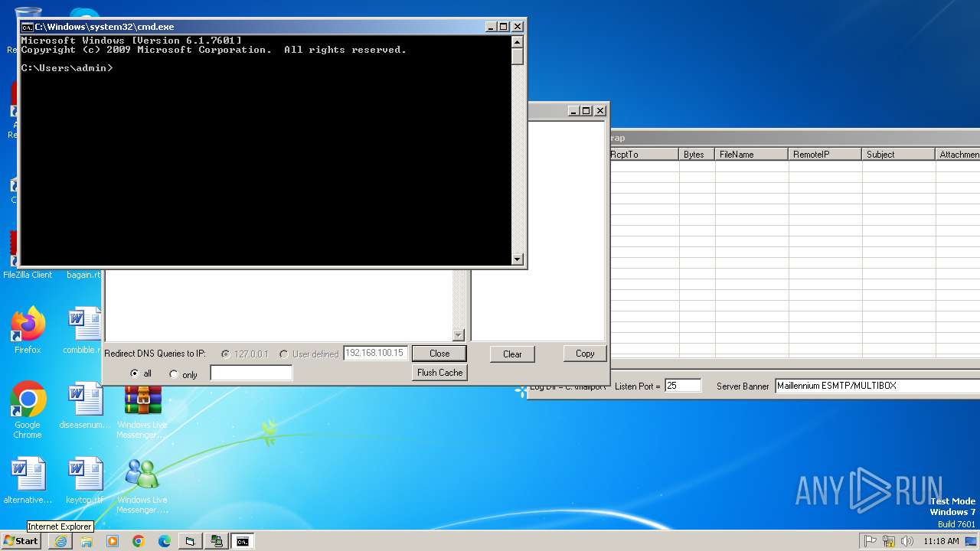980x551 pixels.
Task: Select the combible document desktop icon
Action: coord(85,331)
